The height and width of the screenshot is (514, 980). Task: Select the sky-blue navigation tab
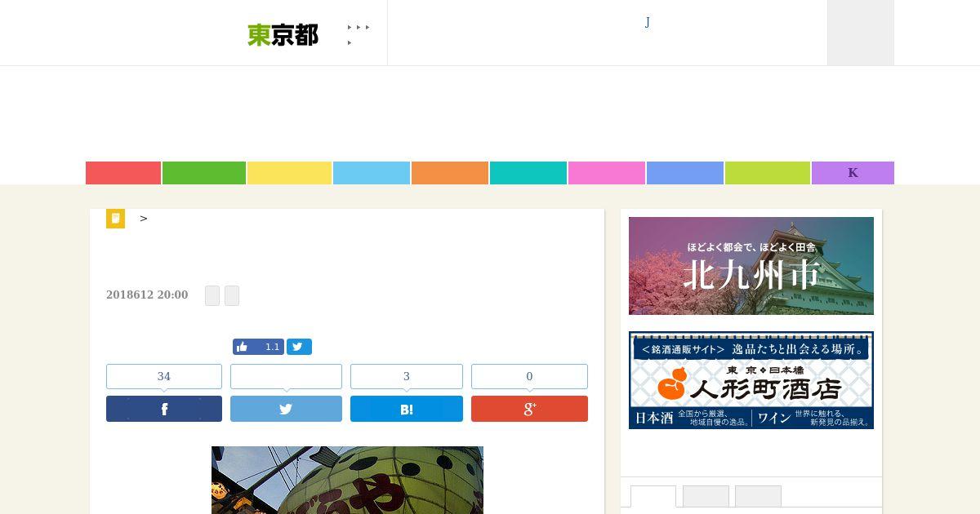tap(372, 173)
